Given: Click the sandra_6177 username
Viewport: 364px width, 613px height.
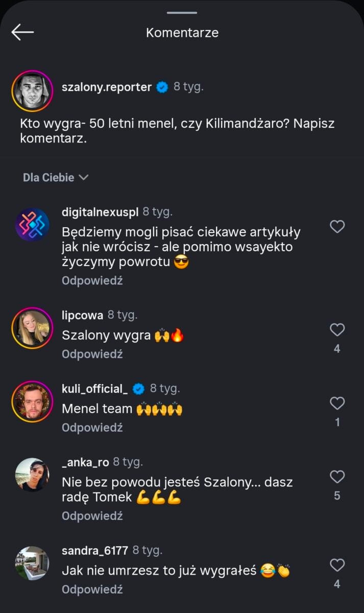Looking at the screenshot, I should (x=94, y=551).
